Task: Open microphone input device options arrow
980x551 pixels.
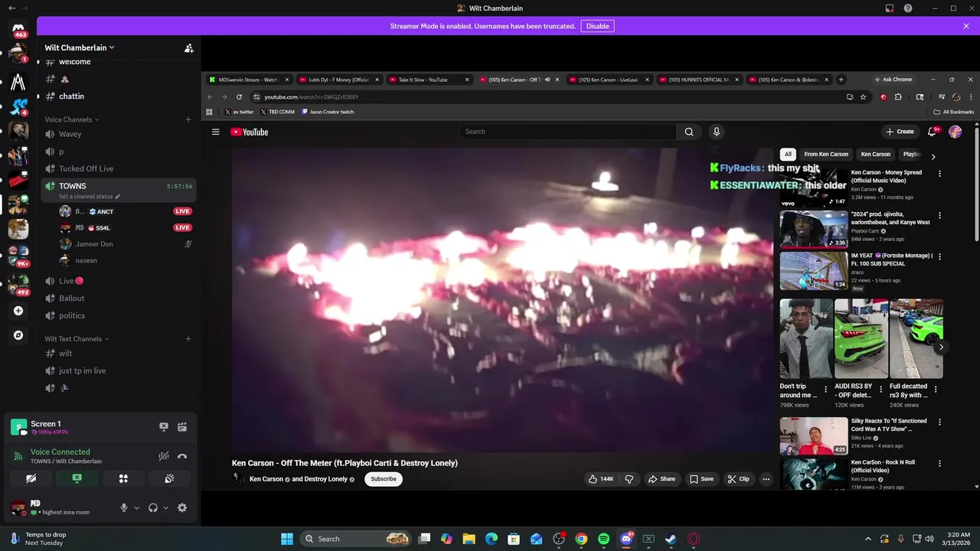Action: (x=137, y=507)
